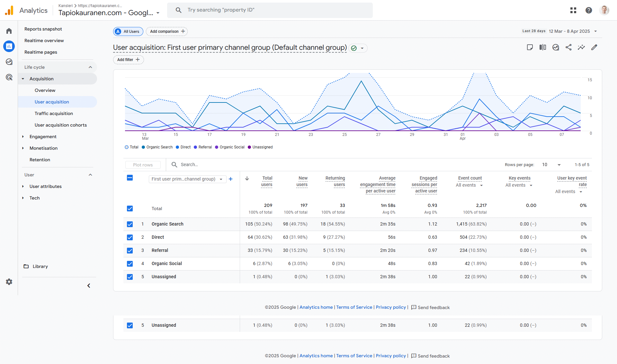This screenshot has width=617, height=364.
Task: Click the Unassigned legend color dot
Action: coord(249,147)
